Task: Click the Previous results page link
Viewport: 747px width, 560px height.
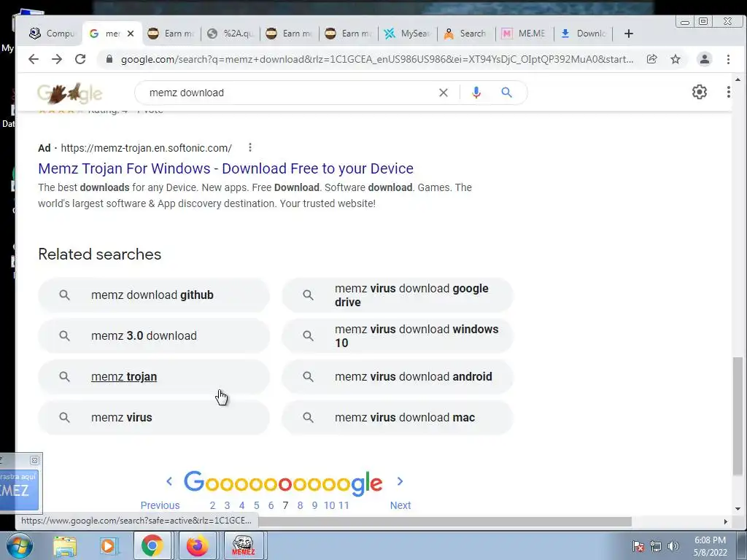Action: click(160, 505)
